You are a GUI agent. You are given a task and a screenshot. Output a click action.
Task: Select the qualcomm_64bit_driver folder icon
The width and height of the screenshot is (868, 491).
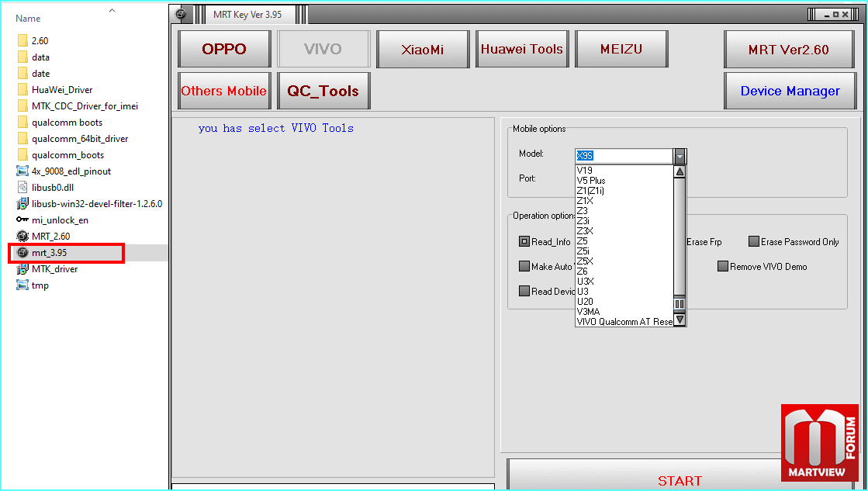22,139
